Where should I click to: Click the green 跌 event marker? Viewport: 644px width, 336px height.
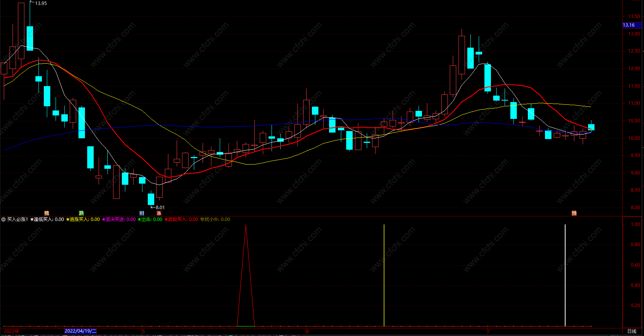pos(81,213)
